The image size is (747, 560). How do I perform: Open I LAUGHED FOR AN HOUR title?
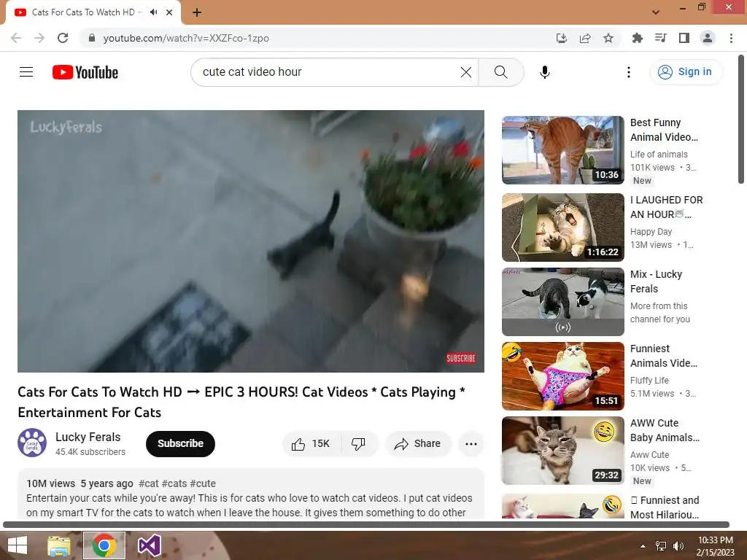tap(667, 207)
